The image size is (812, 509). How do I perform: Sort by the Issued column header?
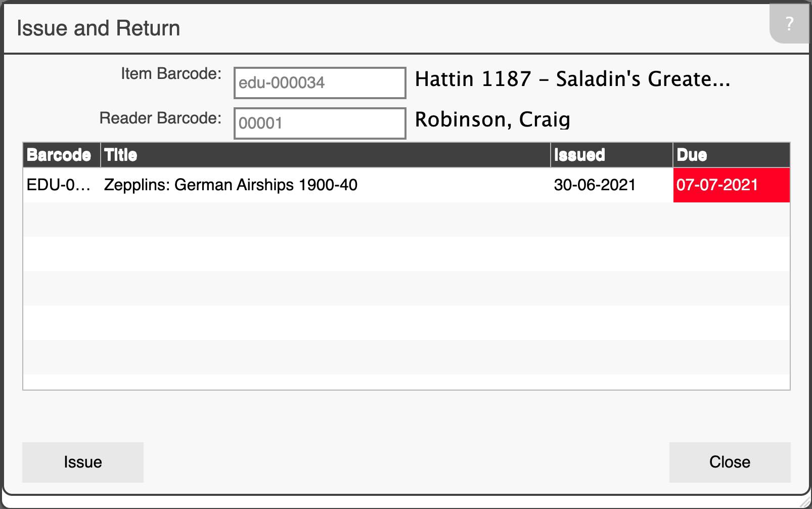pos(612,155)
